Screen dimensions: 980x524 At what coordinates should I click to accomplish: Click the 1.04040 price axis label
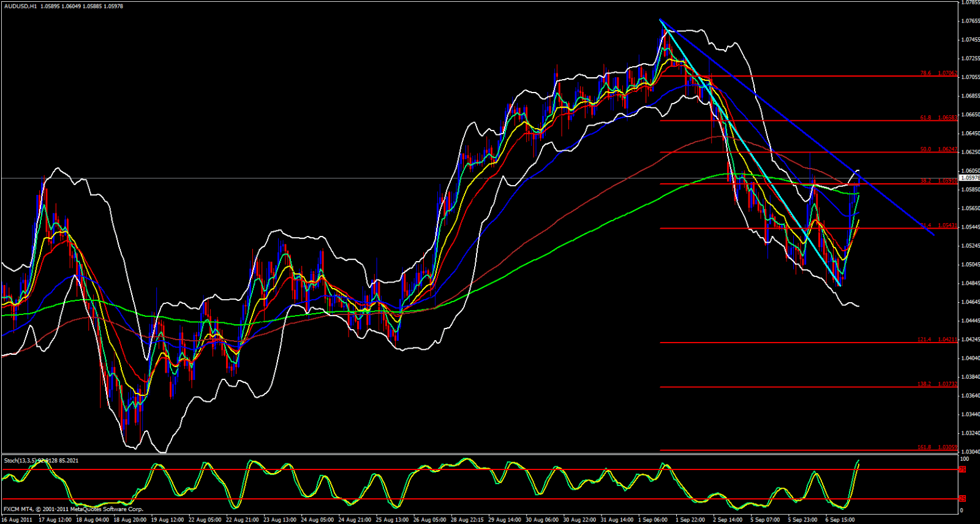pos(970,358)
